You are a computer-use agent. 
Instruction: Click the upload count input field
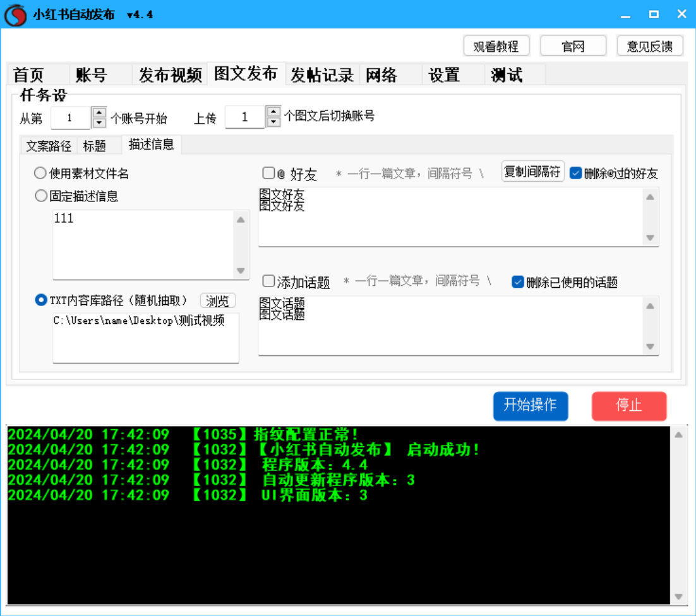pyautogui.click(x=245, y=117)
